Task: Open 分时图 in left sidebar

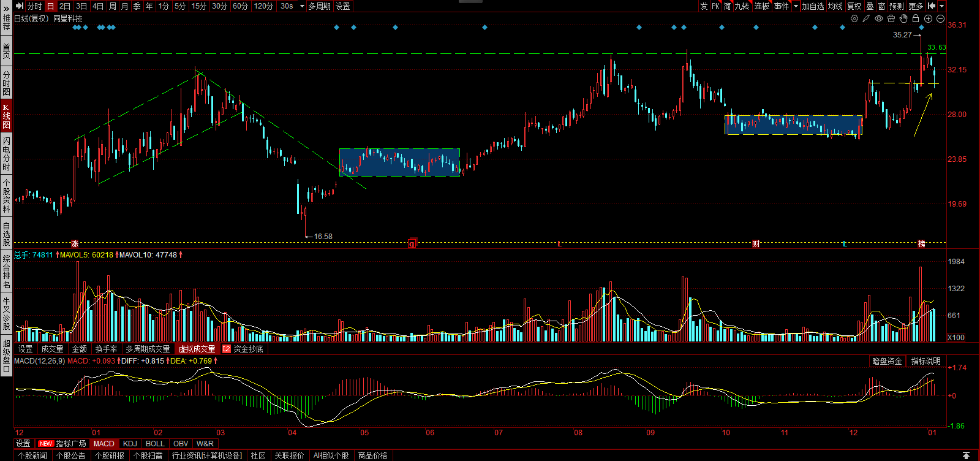Action: [x=6, y=83]
